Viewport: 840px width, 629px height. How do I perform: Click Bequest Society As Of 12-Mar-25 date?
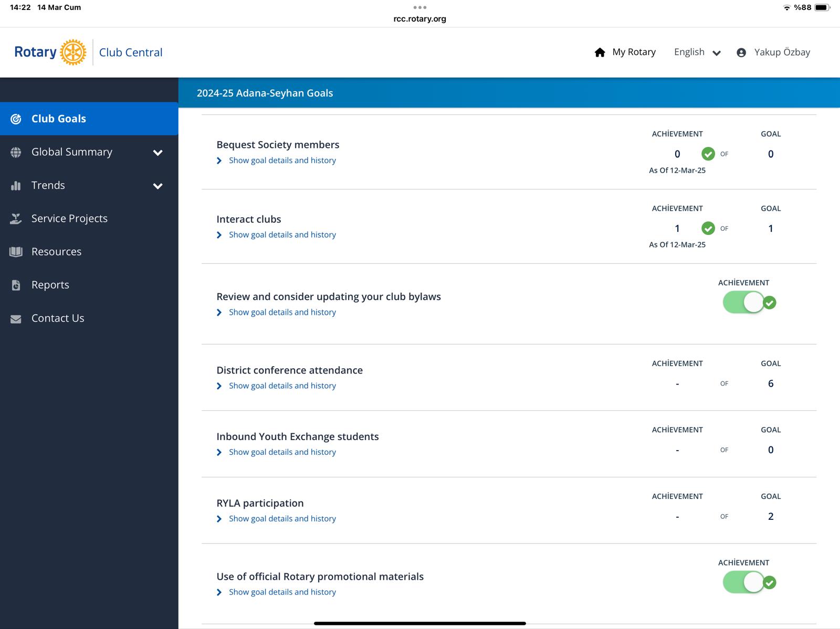click(x=677, y=170)
